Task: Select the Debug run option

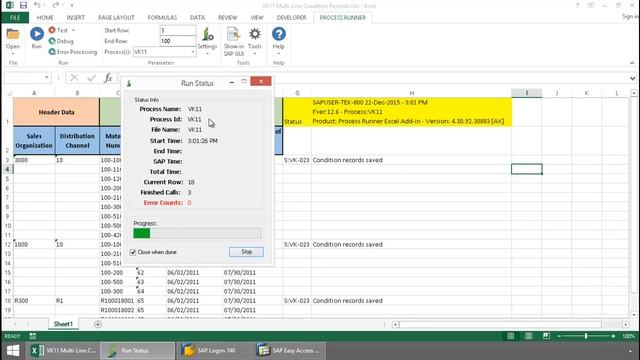Action: pos(61,41)
